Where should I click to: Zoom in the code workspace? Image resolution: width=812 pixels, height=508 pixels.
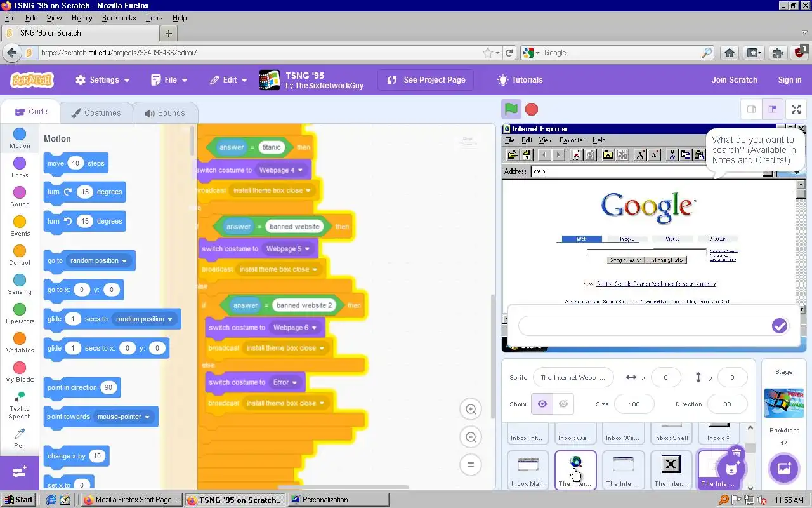(471, 409)
